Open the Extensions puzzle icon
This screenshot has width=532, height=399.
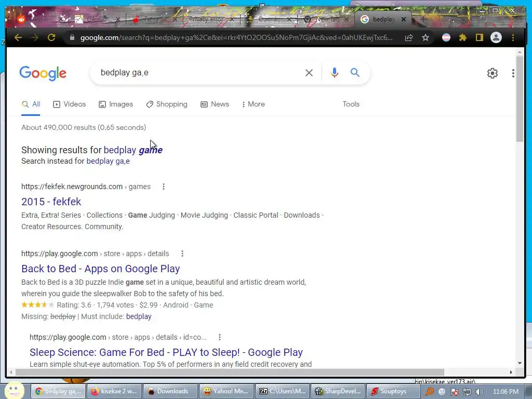point(463,37)
